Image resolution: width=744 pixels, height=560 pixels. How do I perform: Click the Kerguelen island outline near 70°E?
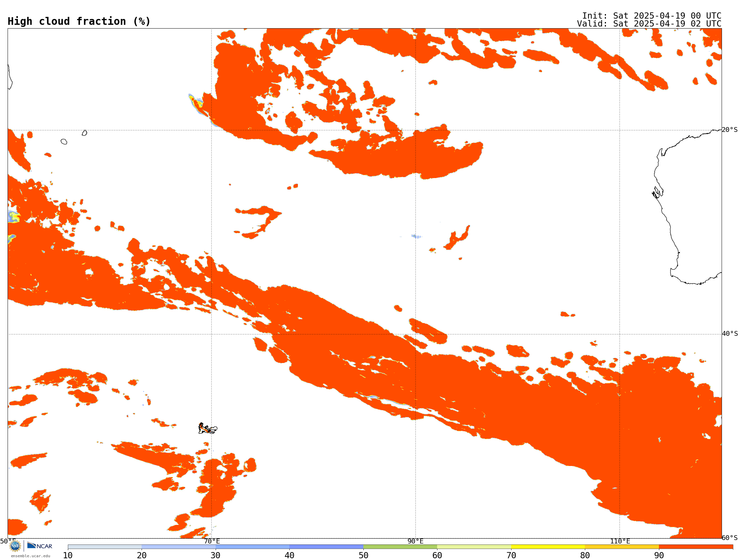click(208, 428)
